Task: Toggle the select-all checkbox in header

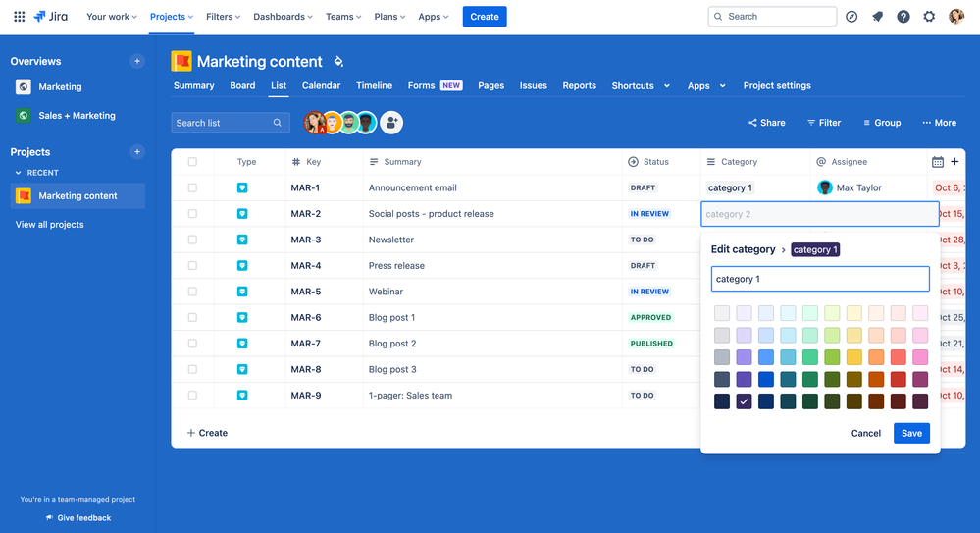Action: (192, 162)
